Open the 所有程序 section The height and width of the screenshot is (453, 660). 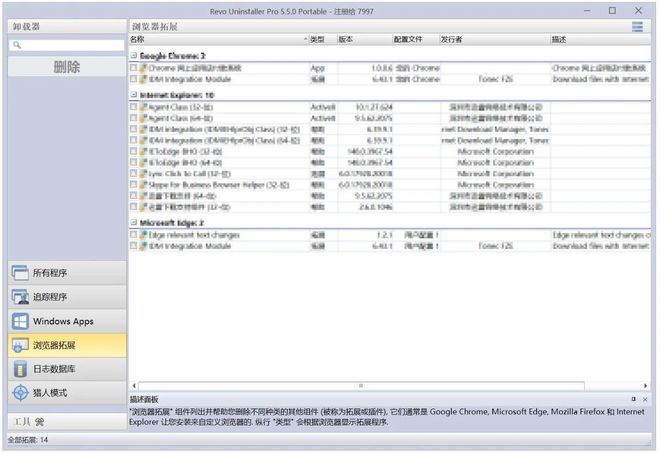click(67, 273)
